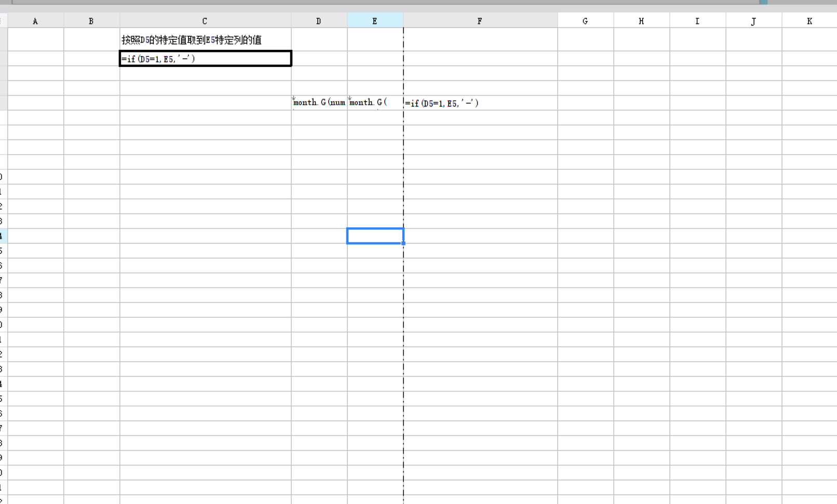This screenshot has width=837, height=504.
Task: Click column E cell containing month.G(
Action: click(x=375, y=103)
